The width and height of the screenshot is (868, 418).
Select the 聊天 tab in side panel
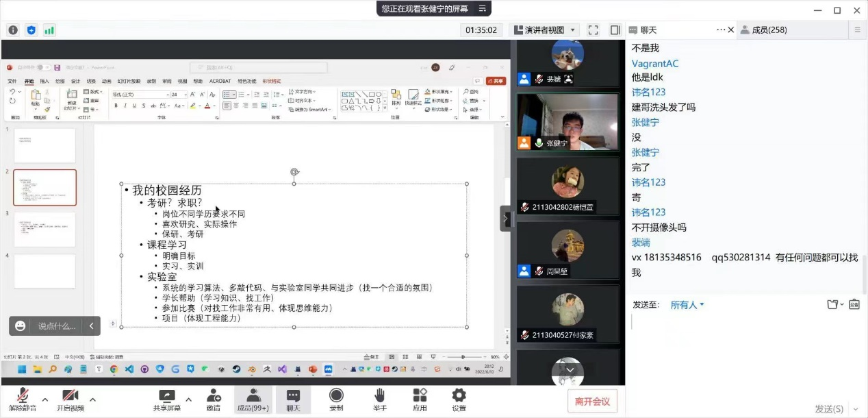648,30
